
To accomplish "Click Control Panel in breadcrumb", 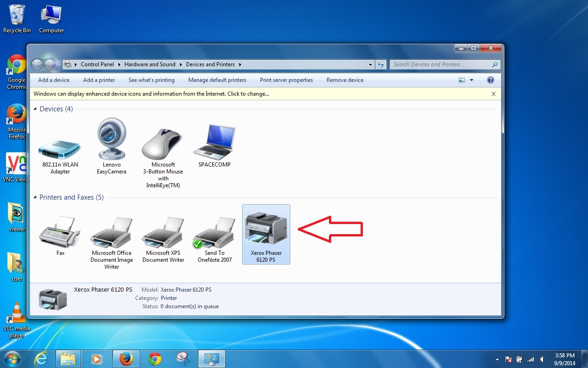I will point(97,64).
